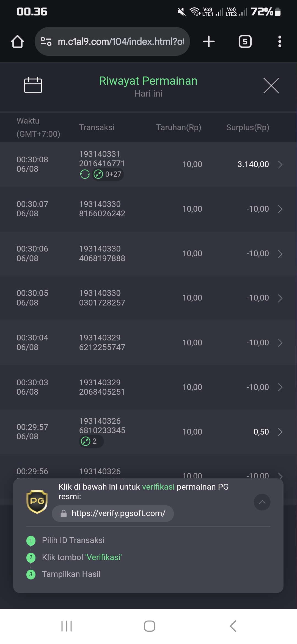Viewport: 297px width, 644px height.
Task: Click the green 'verifikasi' link text
Action: coord(158,487)
